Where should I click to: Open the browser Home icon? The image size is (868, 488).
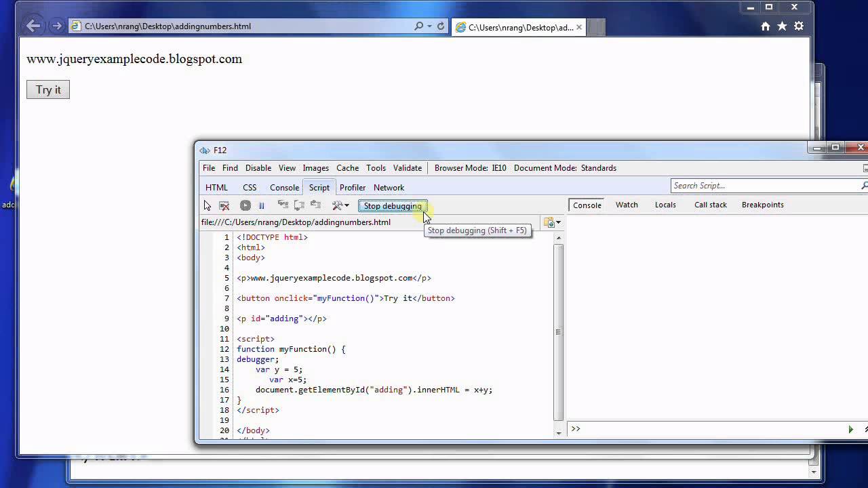click(x=766, y=26)
